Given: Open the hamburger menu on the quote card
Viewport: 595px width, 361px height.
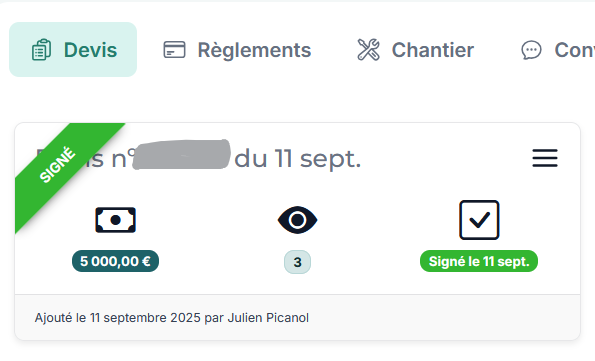Looking at the screenshot, I should [545, 158].
